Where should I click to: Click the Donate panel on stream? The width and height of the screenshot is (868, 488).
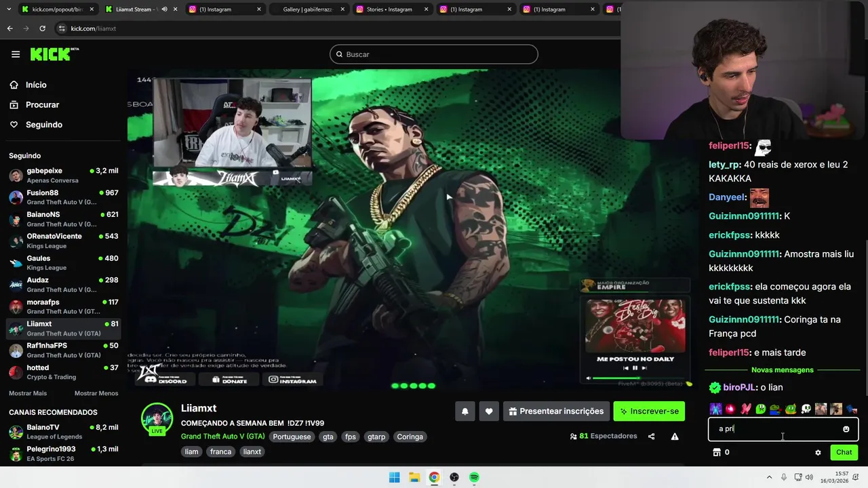point(229,380)
